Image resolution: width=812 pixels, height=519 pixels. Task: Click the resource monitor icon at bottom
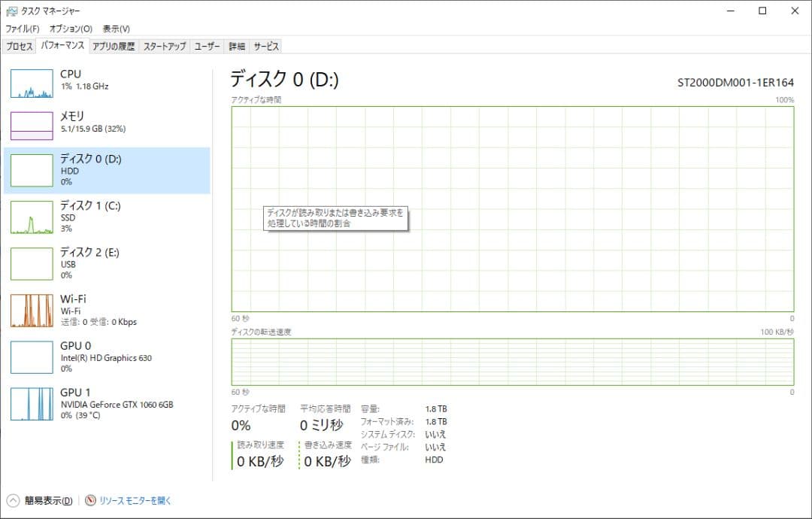pos(91,500)
